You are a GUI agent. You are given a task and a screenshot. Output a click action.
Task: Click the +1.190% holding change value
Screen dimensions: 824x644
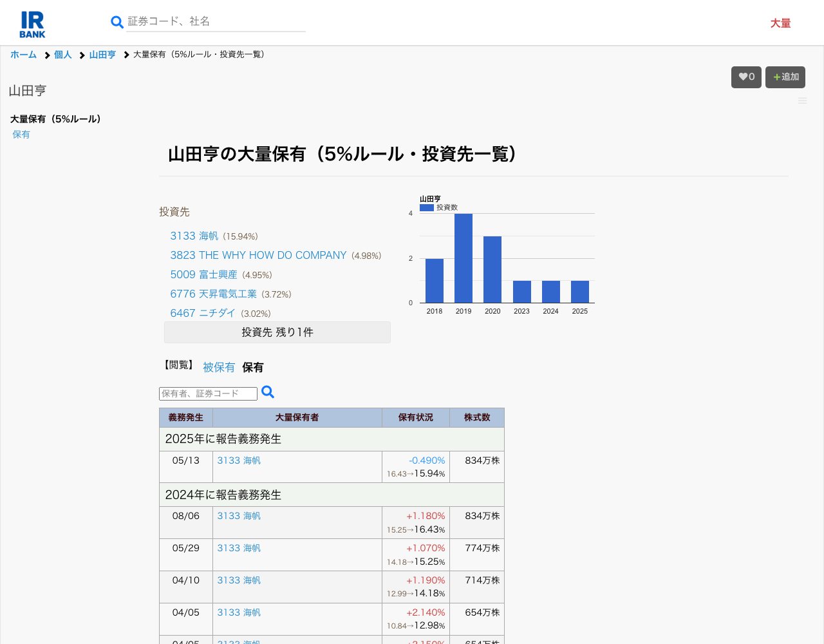click(x=426, y=580)
